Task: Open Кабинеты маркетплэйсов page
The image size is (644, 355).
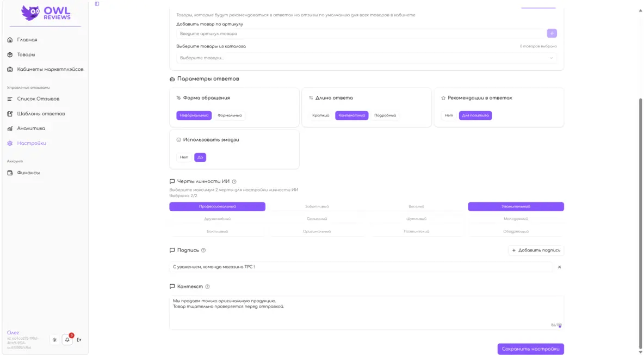Action: pyautogui.click(x=50, y=69)
